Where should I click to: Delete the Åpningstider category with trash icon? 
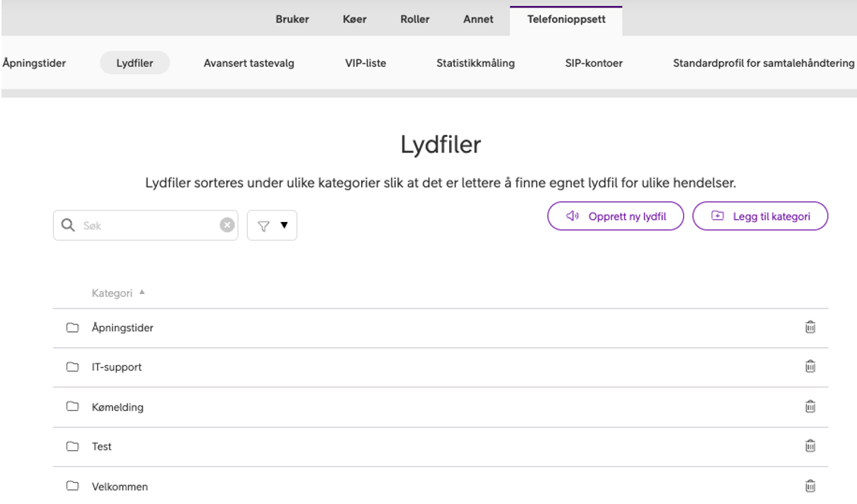pos(810,327)
